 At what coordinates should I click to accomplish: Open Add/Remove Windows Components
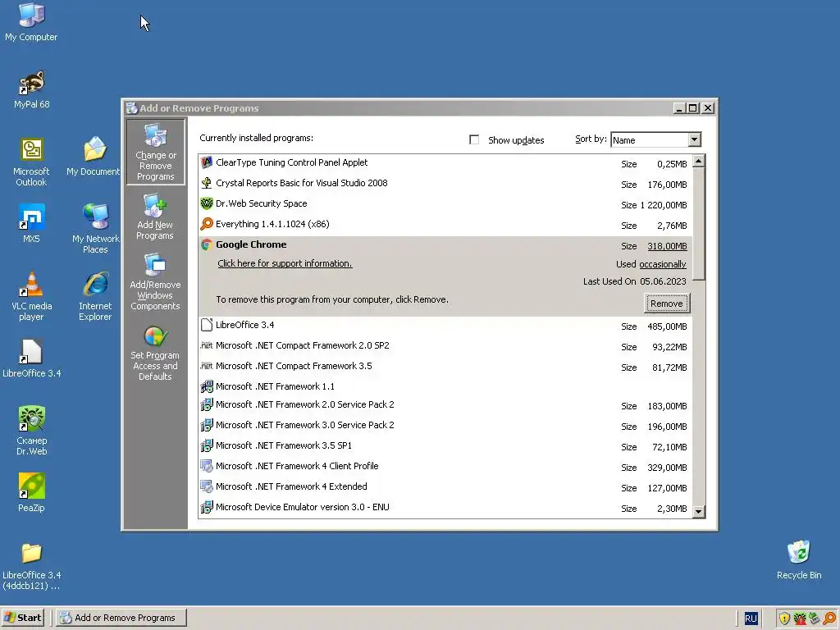tap(155, 282)
